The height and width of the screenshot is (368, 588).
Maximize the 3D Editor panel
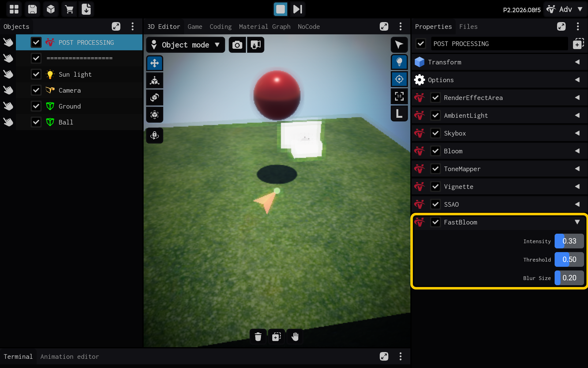coord(384,26)
